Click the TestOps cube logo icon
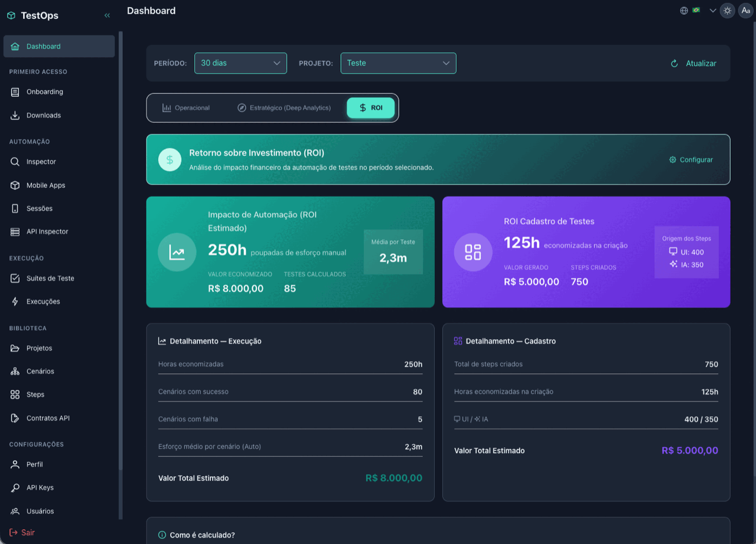This screenshot has height=544, width=756. [x=11, y=16]
